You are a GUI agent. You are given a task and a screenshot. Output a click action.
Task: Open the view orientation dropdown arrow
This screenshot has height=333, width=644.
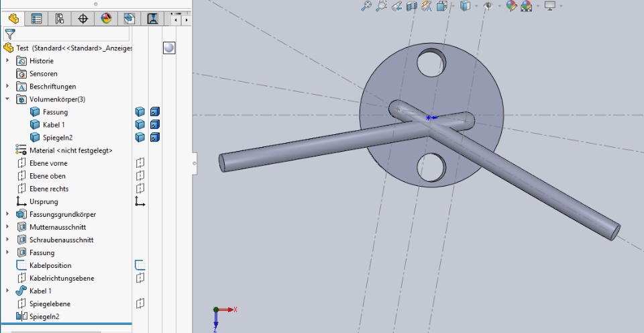453,6
